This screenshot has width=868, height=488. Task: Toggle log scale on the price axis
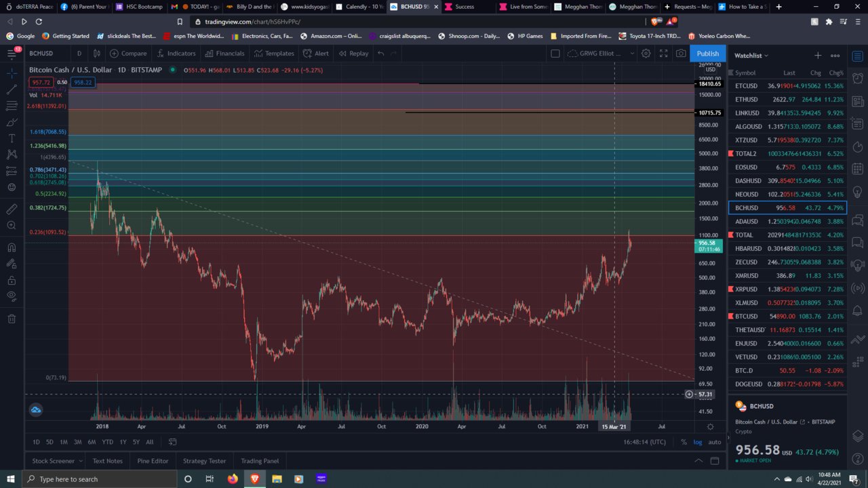tap(698, 442)
